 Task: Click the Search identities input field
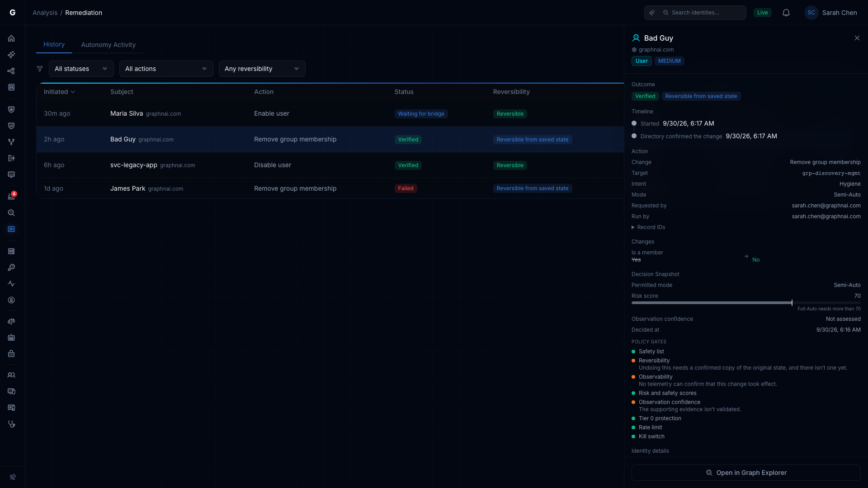695,13
